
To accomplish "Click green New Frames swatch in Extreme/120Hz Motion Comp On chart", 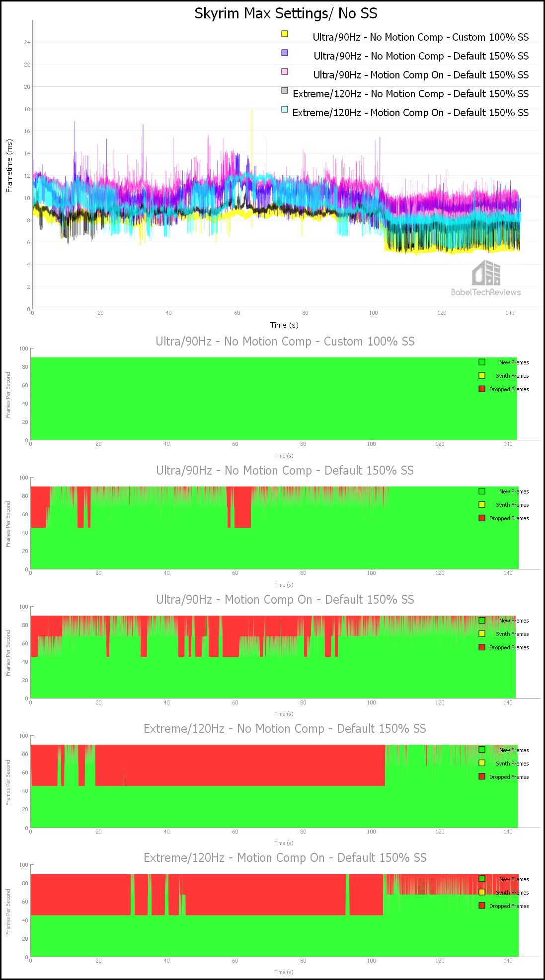I will tap(482, 879).
